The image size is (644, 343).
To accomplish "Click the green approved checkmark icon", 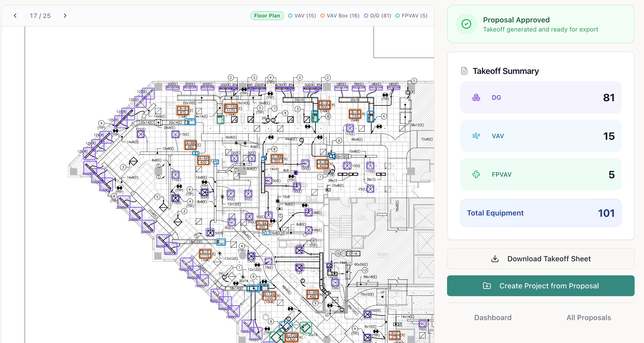I will (x=466, y=24).
